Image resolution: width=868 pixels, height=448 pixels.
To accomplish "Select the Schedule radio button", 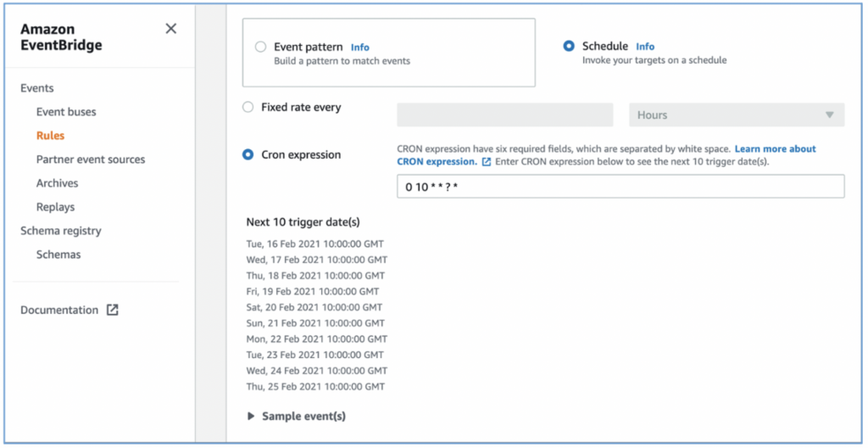I will (569, 46).
